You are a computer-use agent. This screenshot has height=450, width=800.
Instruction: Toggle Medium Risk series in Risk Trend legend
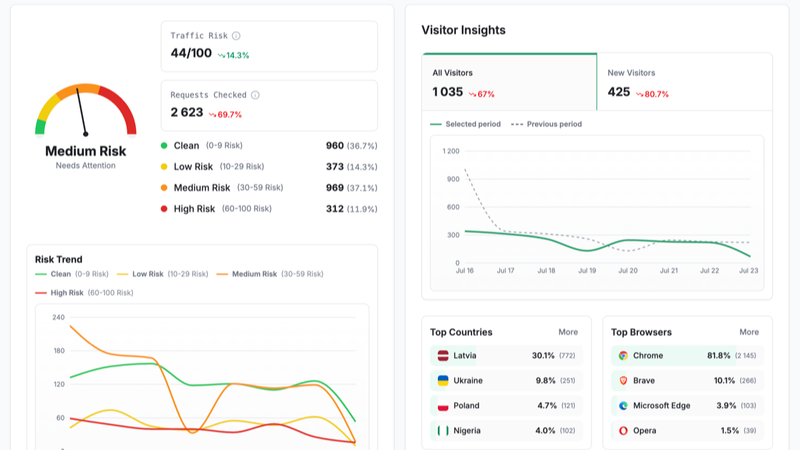pos(270,274)
